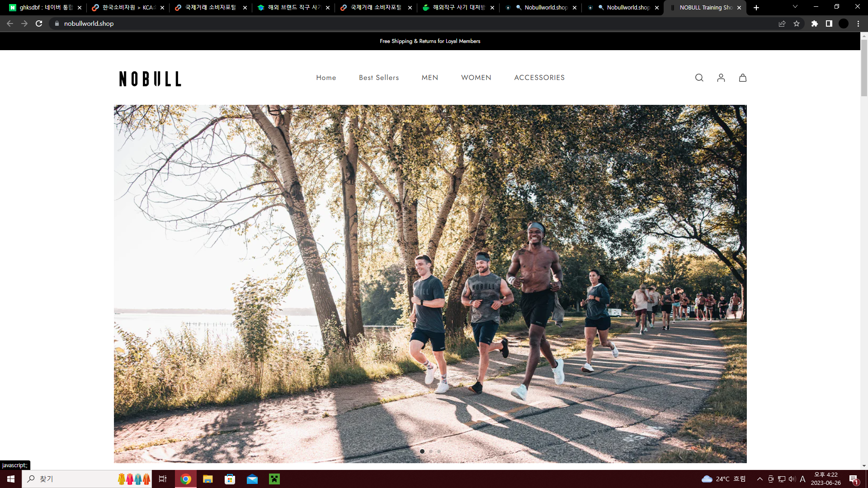Open the site search icon
This screenshot has height=488, width=868.
(699, 78)
